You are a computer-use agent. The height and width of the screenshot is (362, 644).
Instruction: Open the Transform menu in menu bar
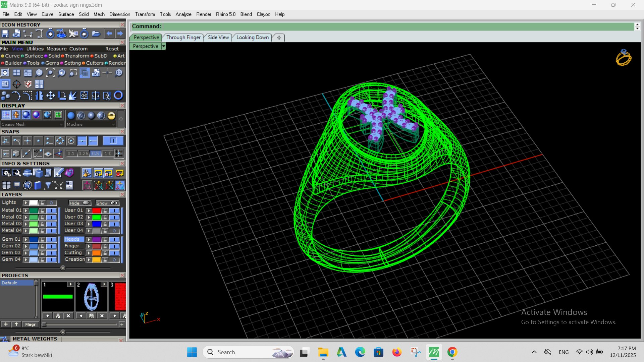[145, 14]
